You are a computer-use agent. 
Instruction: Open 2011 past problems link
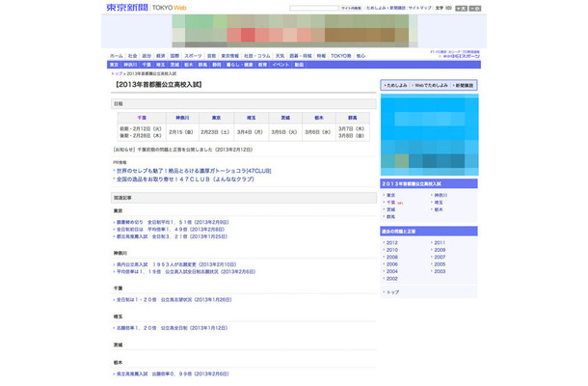point(440,243)
